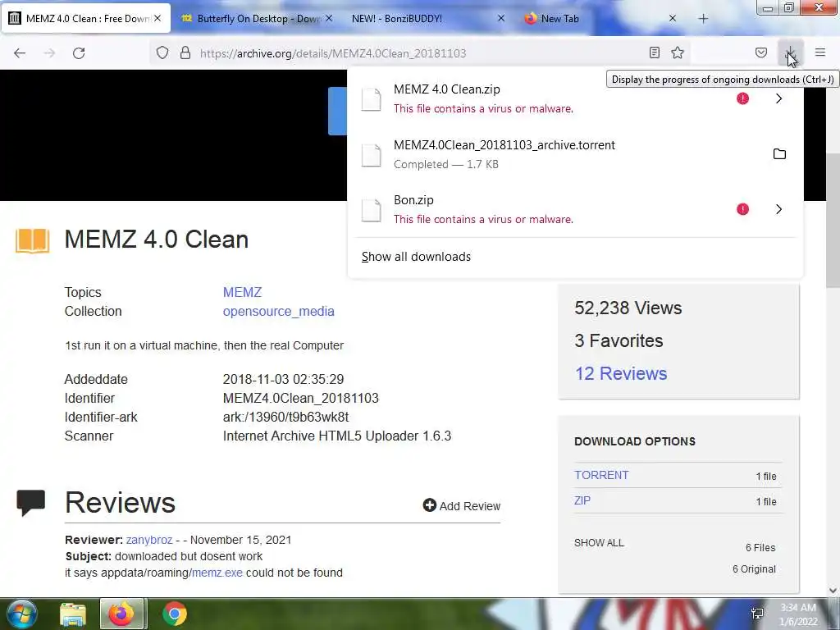Click the 52,238 Views stat

pyautogui.click(x=628, y=308)
